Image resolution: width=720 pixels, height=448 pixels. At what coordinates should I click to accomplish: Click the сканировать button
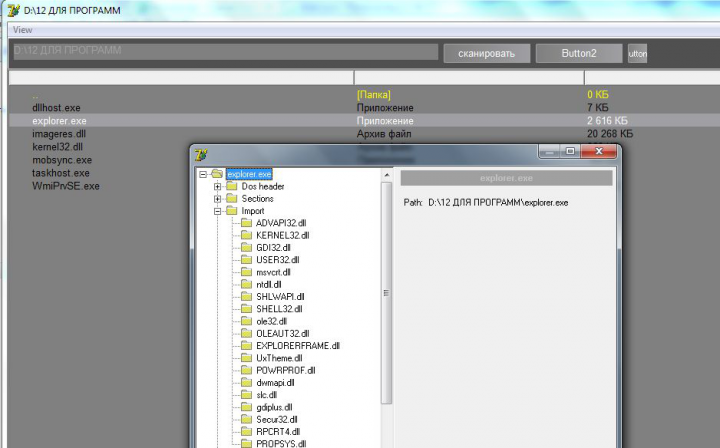[x=487, y=54]
